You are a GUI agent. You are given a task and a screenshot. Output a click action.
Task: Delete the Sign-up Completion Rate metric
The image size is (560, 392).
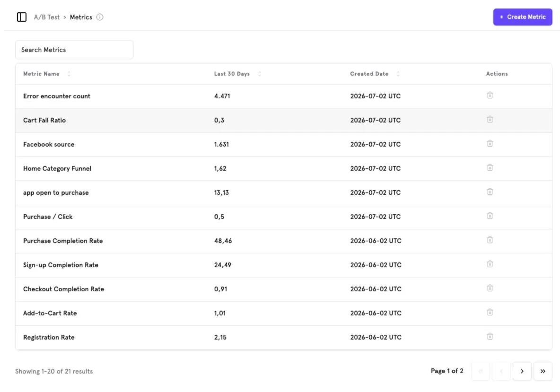(490, 264)
